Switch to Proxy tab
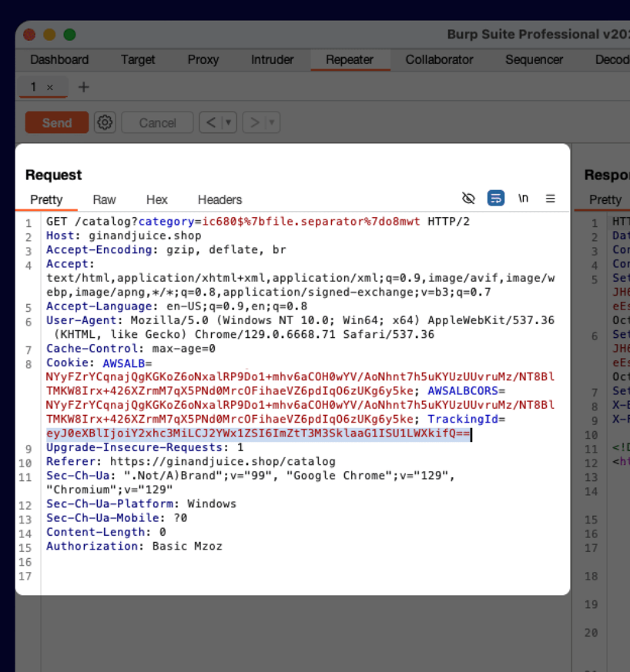630x672 pixels. click(203, 59)
